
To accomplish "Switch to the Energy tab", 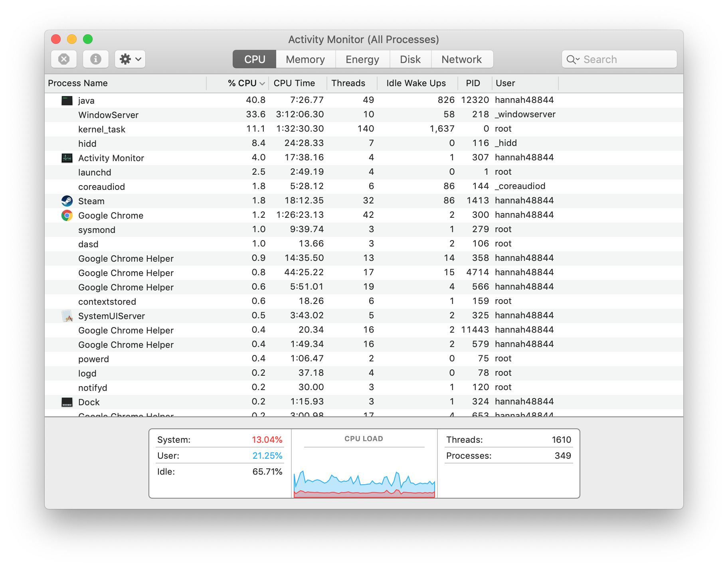I will point(362,59).
